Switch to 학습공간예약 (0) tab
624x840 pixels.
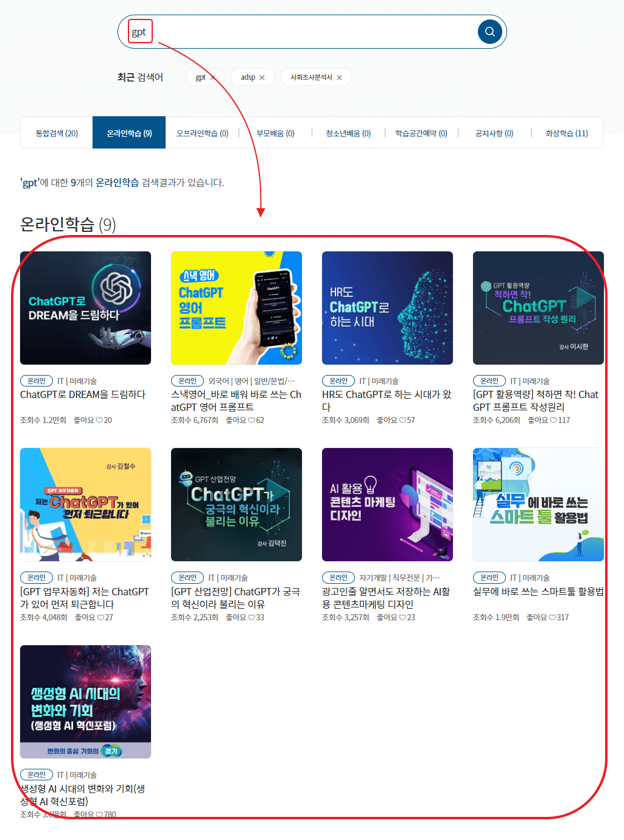(421, 133)
